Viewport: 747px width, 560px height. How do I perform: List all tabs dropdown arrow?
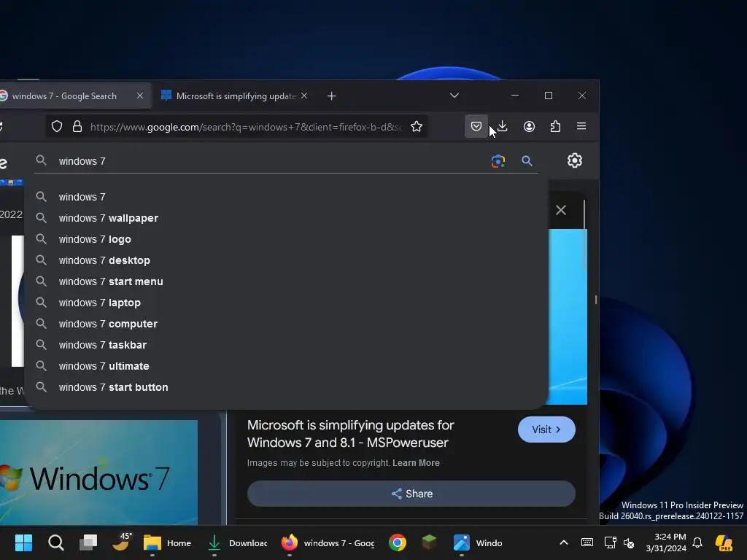click(454, 96)
